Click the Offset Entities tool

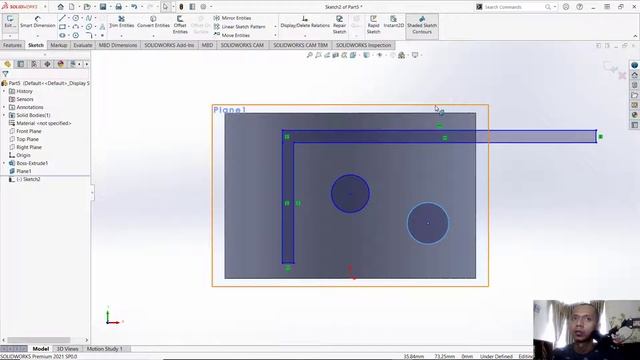(180, 25)
